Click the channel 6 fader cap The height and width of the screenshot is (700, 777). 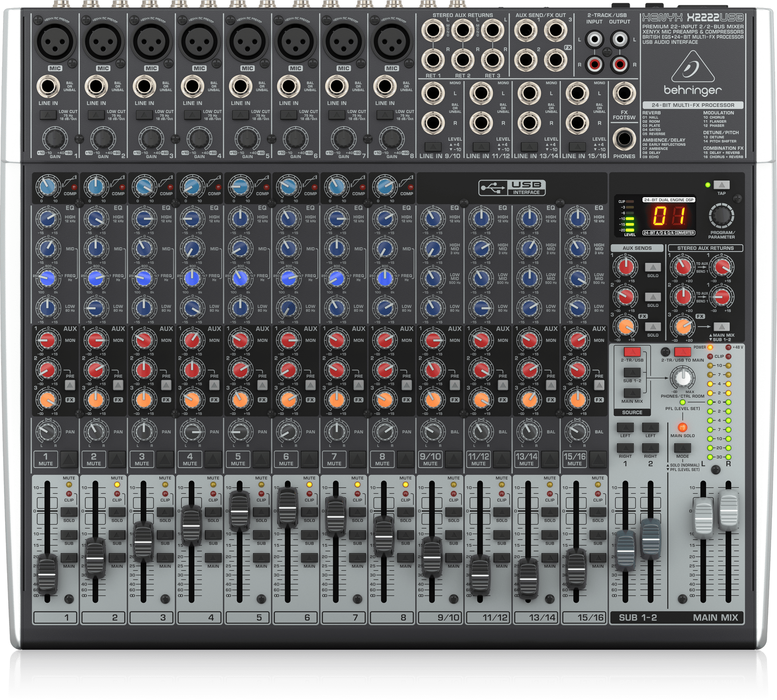[287, 507]
